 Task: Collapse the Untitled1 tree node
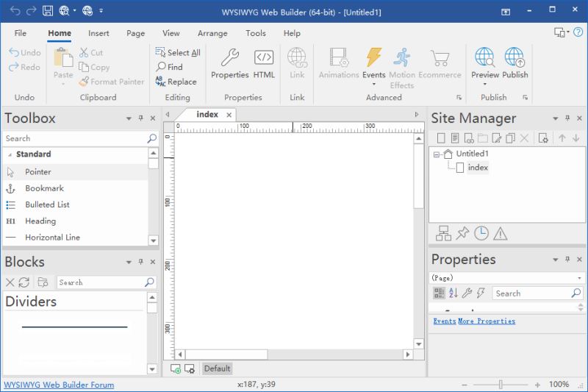tap(437, 154)
